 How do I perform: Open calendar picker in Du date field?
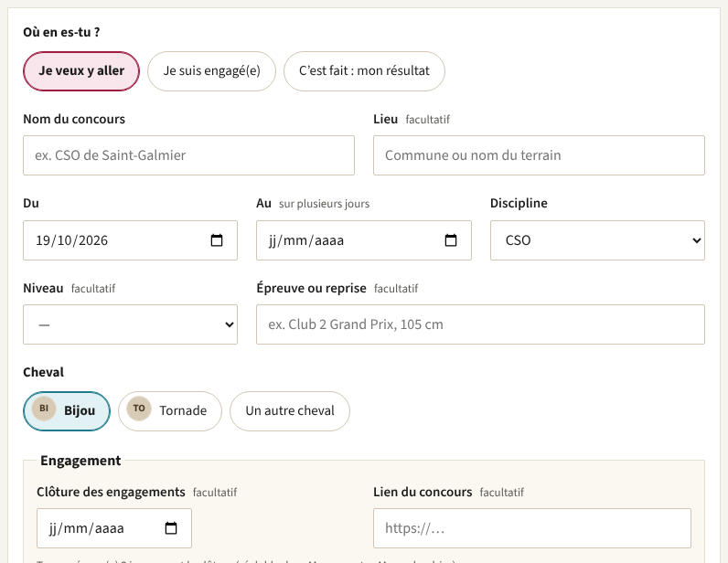[217, 240]
